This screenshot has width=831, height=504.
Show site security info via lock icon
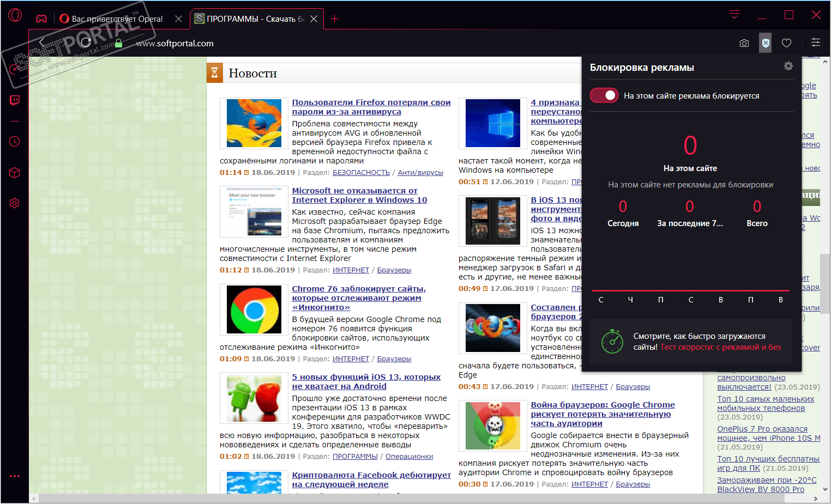[118, 43]
